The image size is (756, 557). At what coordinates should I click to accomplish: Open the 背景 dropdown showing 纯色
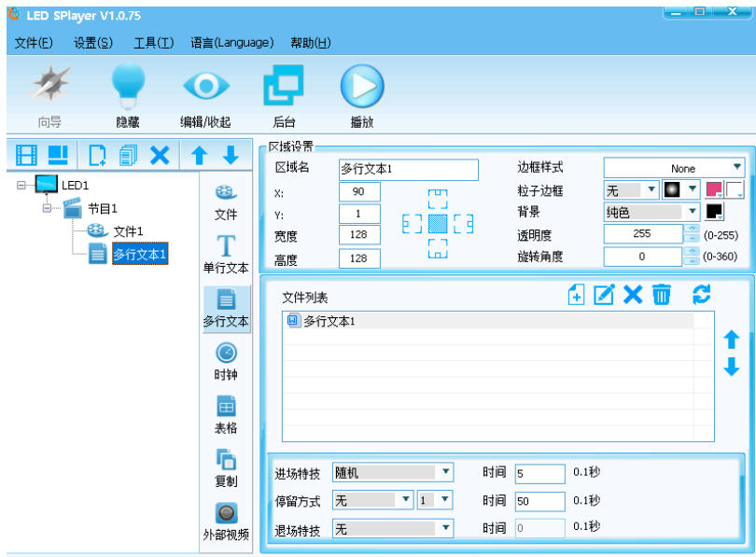(x=651, y=212)
